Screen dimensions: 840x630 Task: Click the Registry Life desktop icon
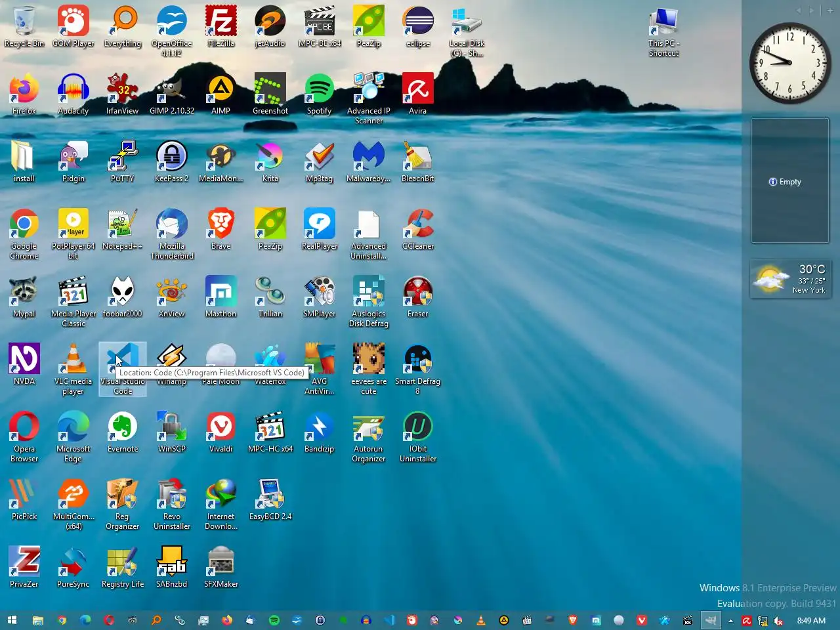(123, 568)
